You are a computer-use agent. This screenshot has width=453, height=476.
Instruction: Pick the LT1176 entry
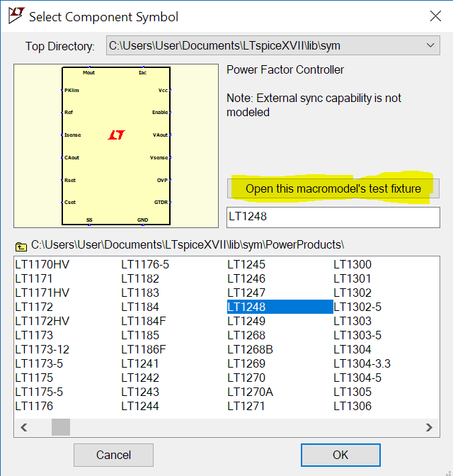click(x=34, y=406)
